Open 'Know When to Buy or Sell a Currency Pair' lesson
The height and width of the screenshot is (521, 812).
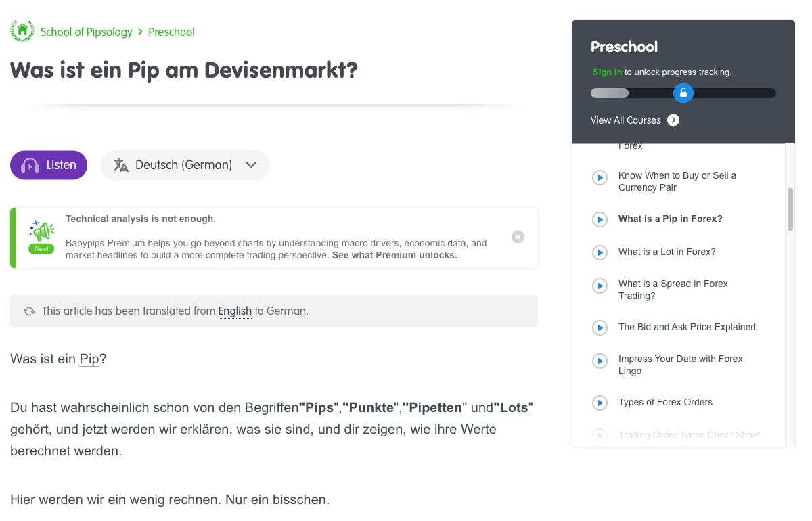point(677,181)
